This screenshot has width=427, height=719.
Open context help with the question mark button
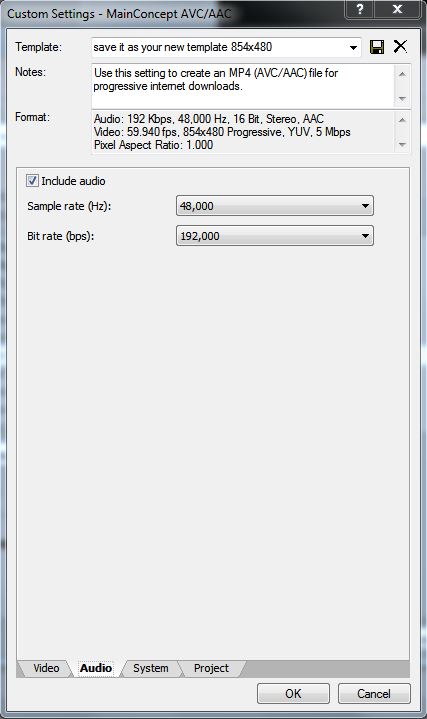(360, 9)
